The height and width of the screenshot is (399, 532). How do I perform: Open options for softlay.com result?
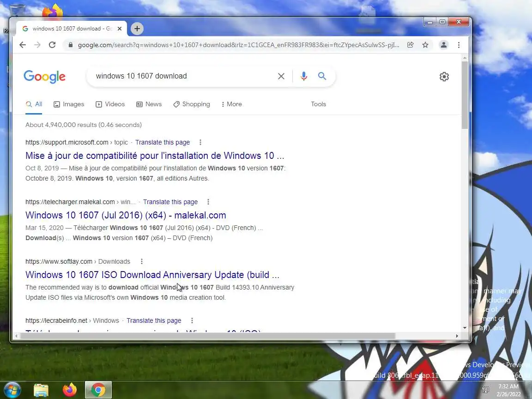(x=141, y=261)
